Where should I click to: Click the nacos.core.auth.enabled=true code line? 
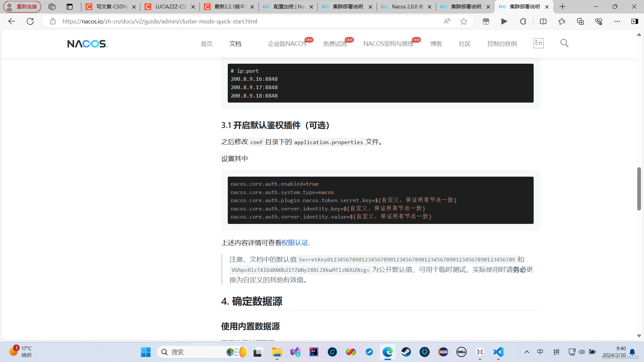(x=275, y=184)
